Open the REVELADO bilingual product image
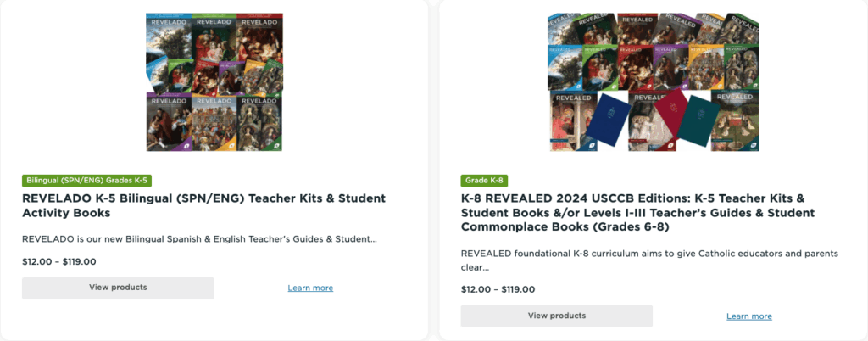Viewport: 868px width, 341px height. click(214, 82)
